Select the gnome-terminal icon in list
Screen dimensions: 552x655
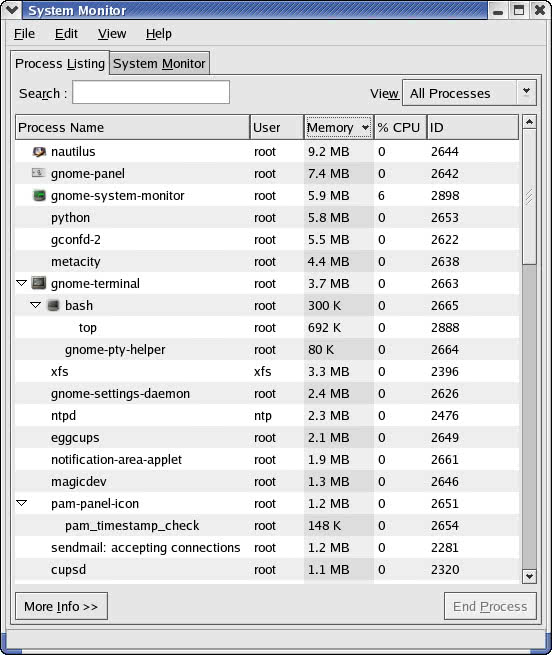click(39, 283)
